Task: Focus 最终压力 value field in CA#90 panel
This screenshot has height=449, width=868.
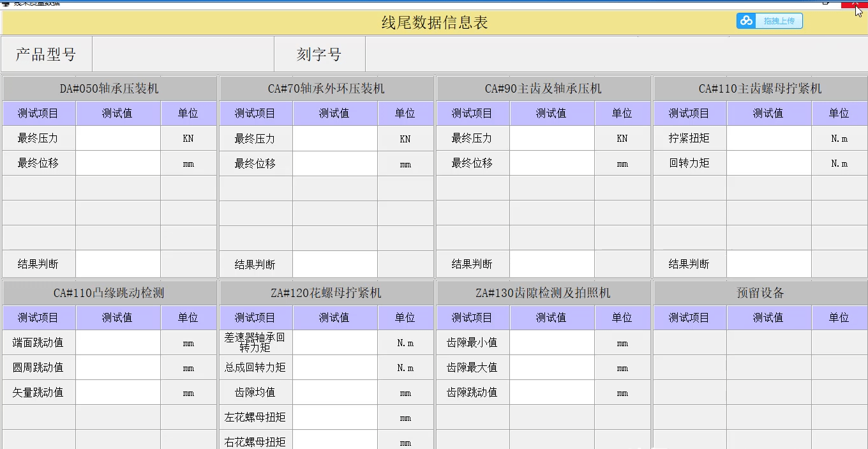Action: point(552,138)
